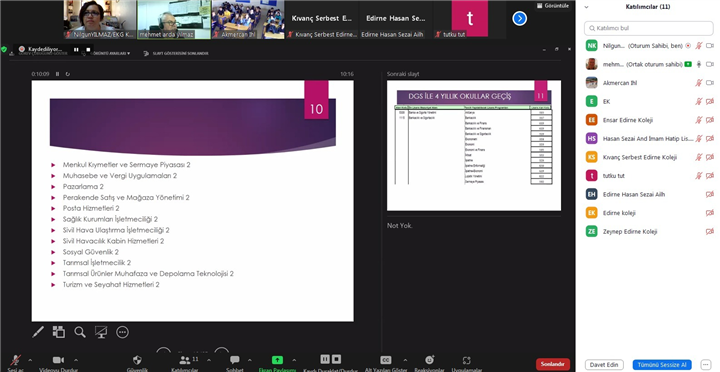Select EK participant row avatar
Image resolution: width=720 pixels, height=372 pixels.
point(591,101)
